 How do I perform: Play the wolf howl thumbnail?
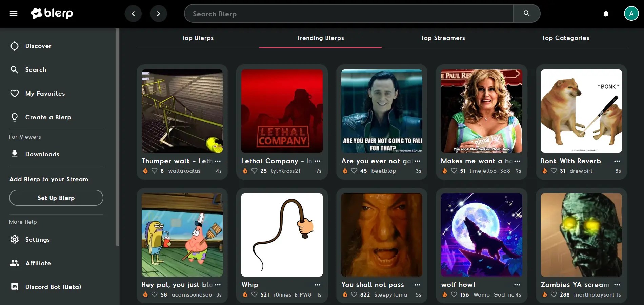point(482,235)
